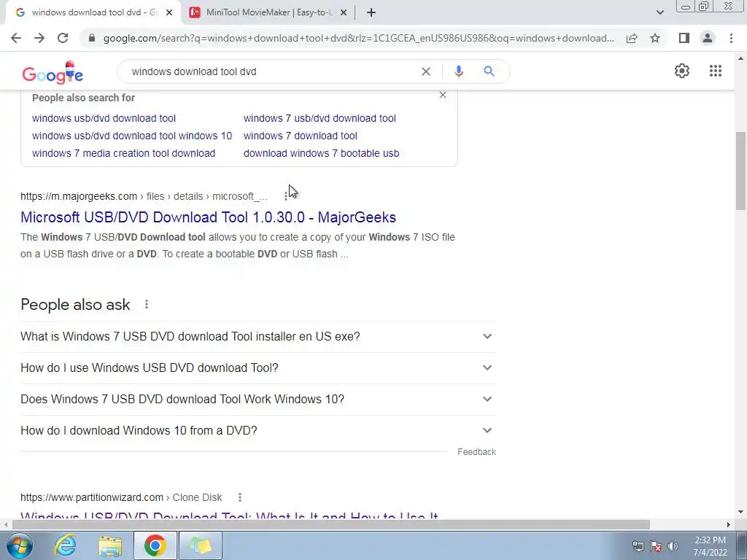Open options for majorgeeks result
This screenshot has height=560, width=747.
tap(285, 196)
